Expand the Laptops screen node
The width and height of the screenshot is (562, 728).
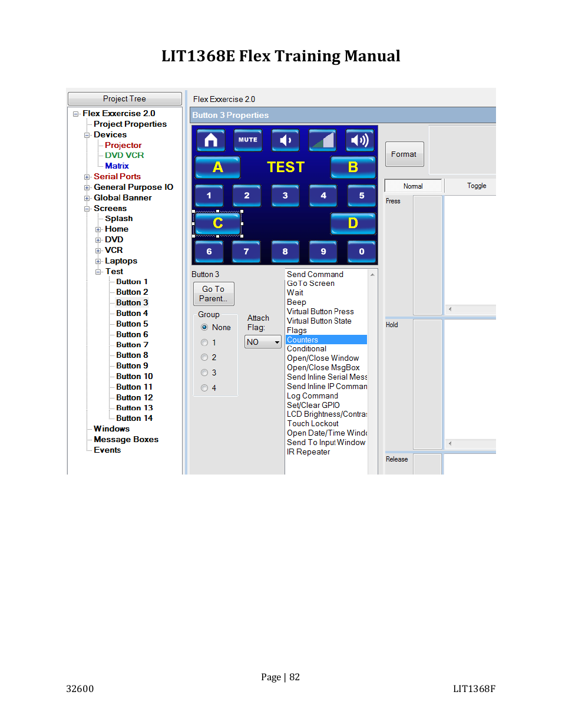[x=98, y=261]
